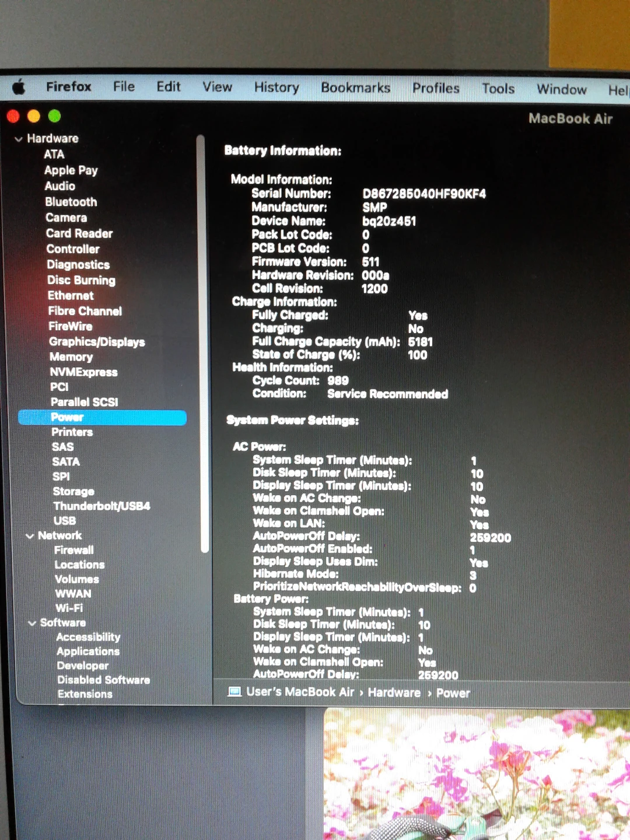
Task: Click the Cycle Count value 989
Action: point(338,381)
